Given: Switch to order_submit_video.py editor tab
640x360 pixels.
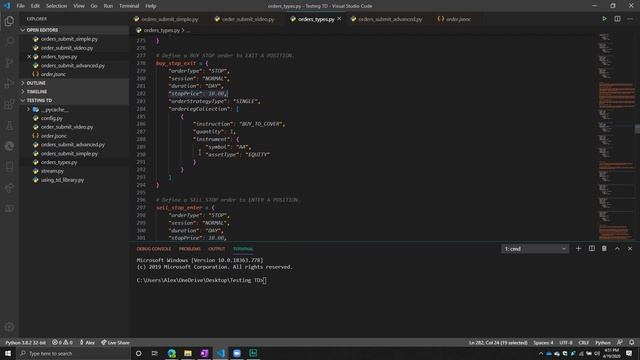Looking at the screenshot, I should 248,19.
